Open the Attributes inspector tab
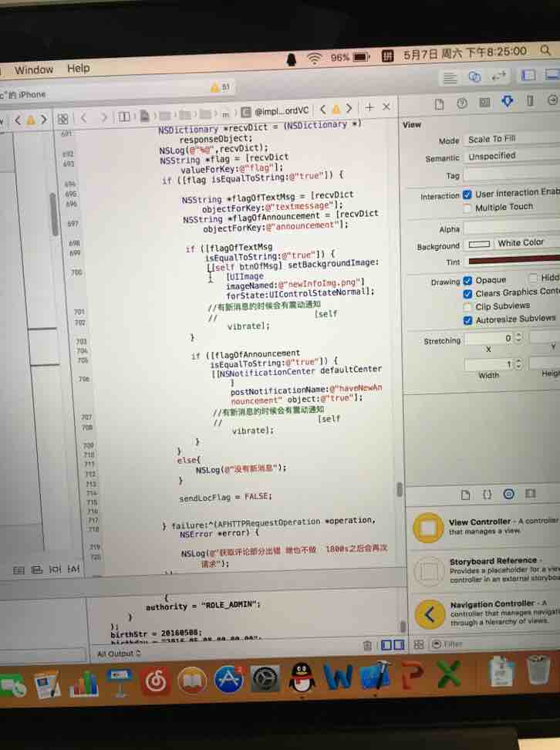This screenshot has width=560, height=750. click(507, 102)
